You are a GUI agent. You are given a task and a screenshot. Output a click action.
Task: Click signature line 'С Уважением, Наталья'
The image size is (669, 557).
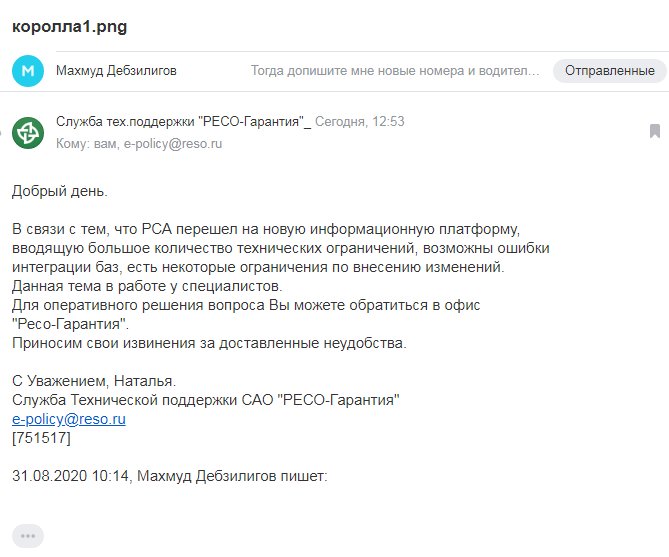(x=94, y=381)
